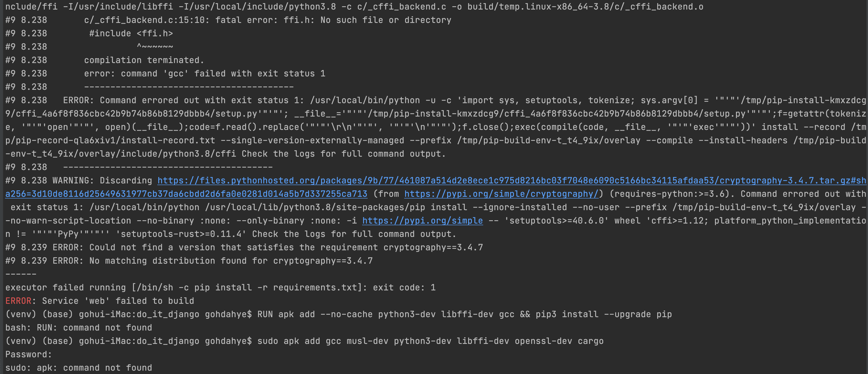
Task: Click the 'RUN apk add --no-cache' command text
Action: [465, 314]
